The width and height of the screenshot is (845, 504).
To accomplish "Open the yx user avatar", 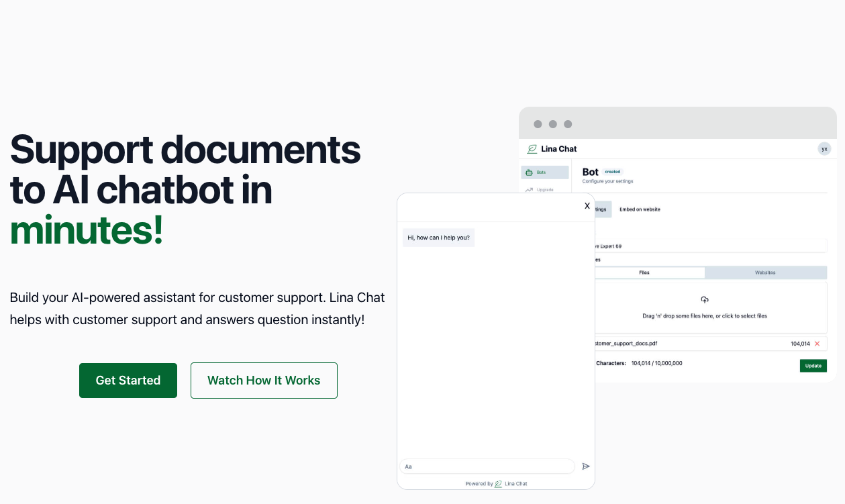I will (x=824, y=148).
